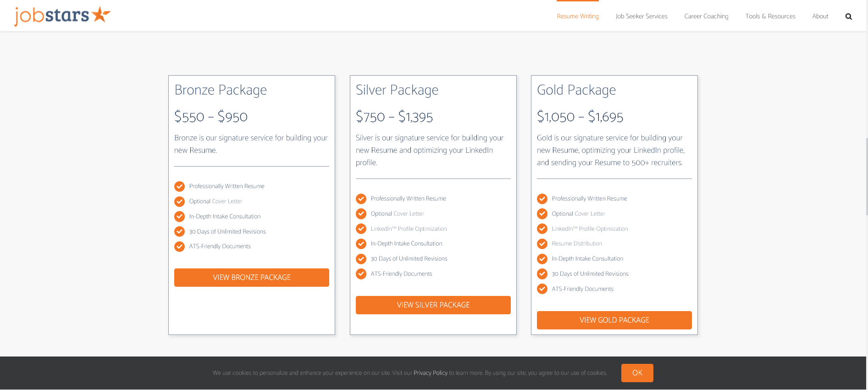Click checkmark beside Bronze Professionally Written Resume
This screenshot has width=868, height=390.
click(180, 186)
